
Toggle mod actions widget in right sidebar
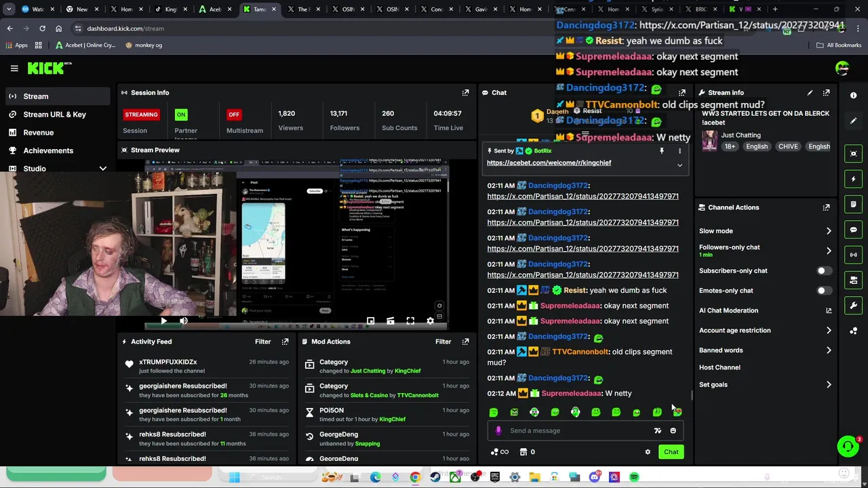click(x=854, y=204)
